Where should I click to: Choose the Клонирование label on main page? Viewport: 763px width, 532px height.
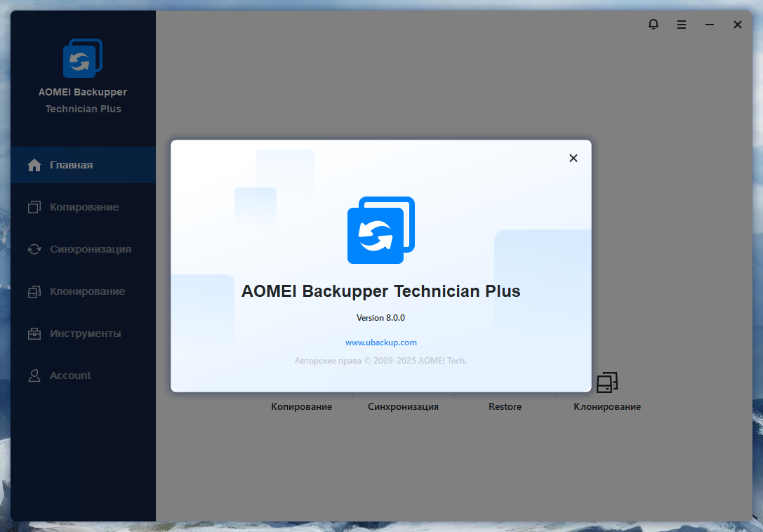click(x=607, y=406)
